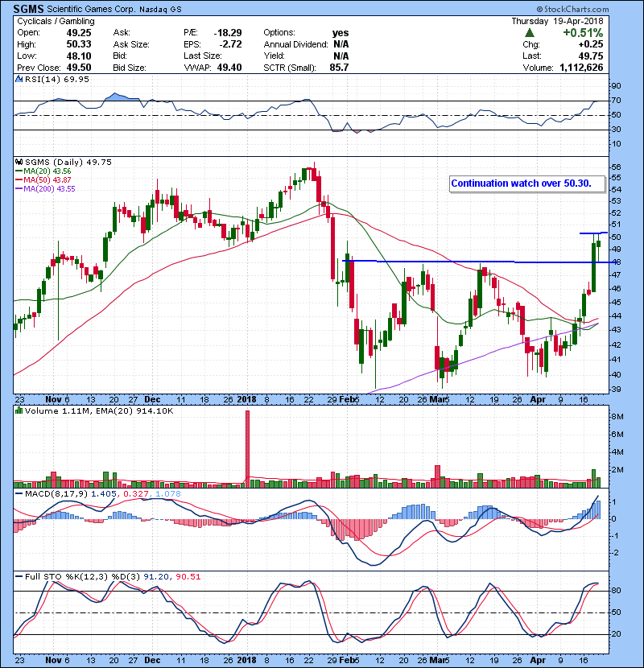Click the MA(20) 43.56 legend entry
644x668 pixels.
pyautogui.click(x=43, y=171)
